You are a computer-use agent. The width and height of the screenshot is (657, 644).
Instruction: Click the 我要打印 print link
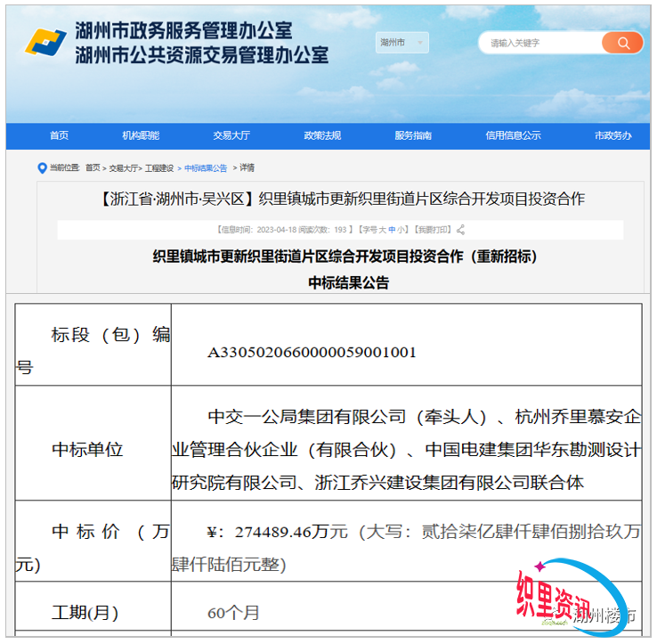coord(434,230)
